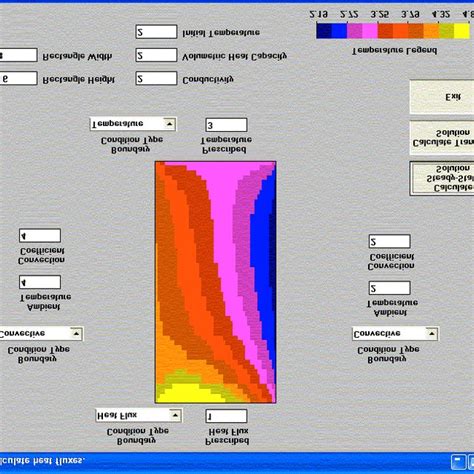The image size is (474, 474).
Task: Click the legend value 2.19
Action: point(319,14)
